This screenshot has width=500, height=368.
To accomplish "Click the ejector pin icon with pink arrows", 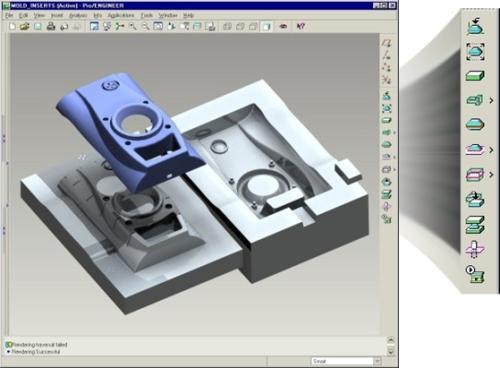I will [475, 249].
